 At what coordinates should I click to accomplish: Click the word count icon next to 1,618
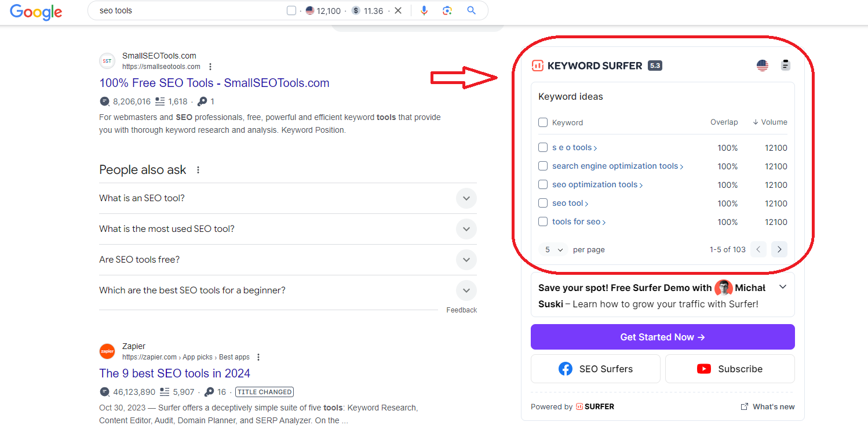(x=160, y=101)
